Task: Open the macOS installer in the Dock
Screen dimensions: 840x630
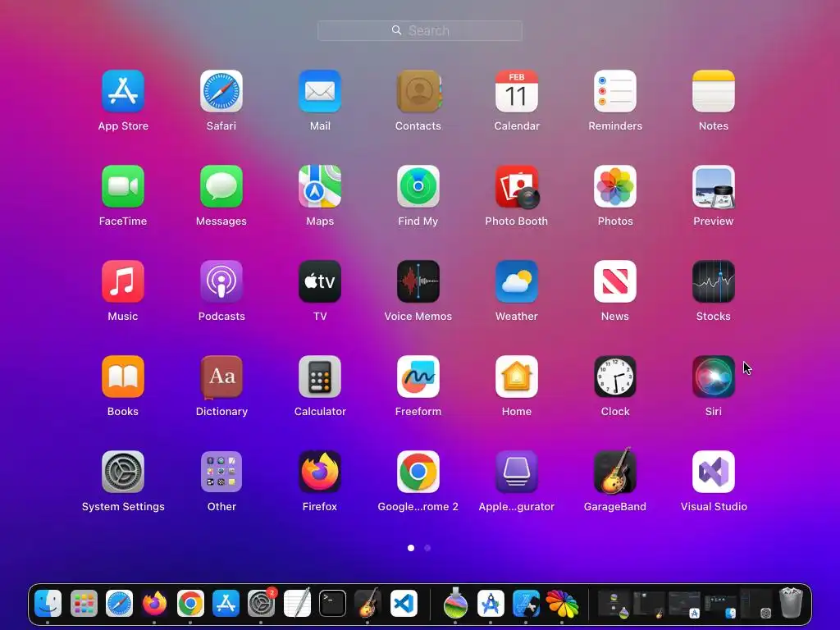Action: 455,603
